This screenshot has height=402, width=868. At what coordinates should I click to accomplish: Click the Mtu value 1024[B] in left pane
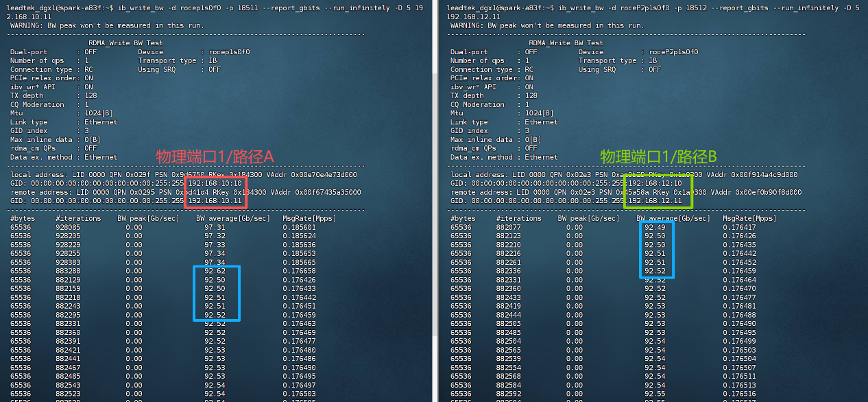point(98,113)
